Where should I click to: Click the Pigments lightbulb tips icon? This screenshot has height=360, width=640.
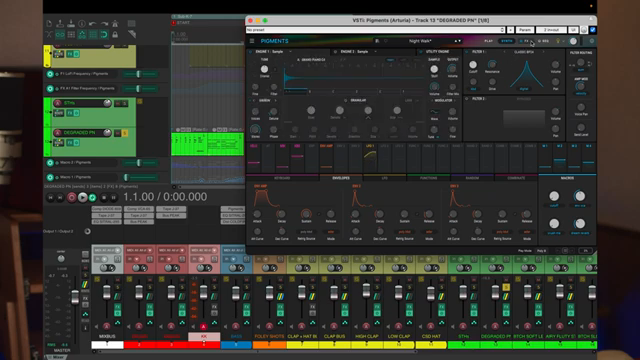pyautogui.click(x=558, y=41)
